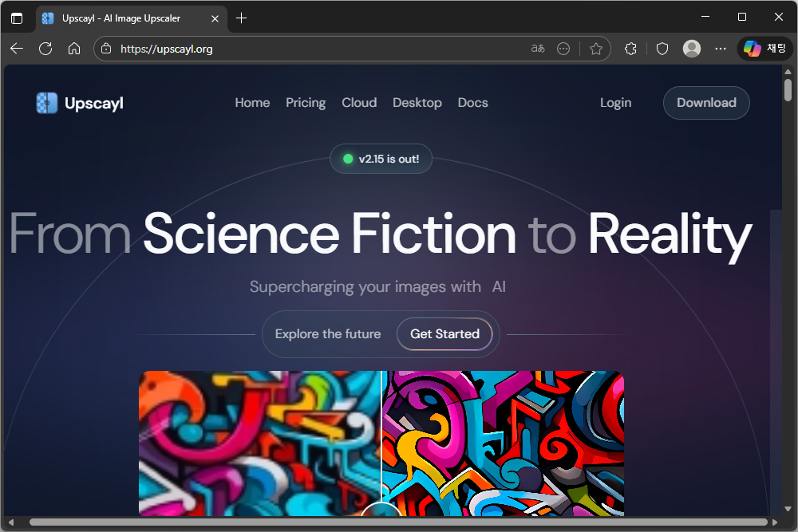Go back to the previous page
798x532 pixels.
[17, 49]
